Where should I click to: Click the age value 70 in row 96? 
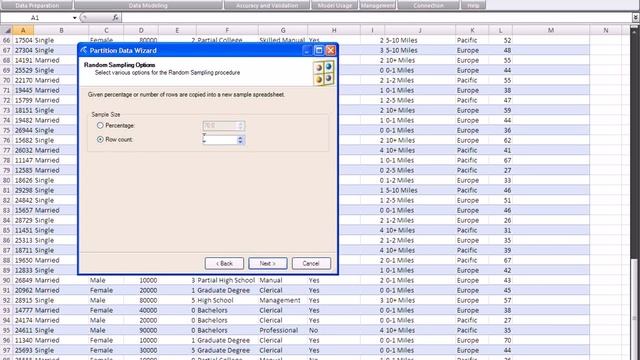coord(500,340)
